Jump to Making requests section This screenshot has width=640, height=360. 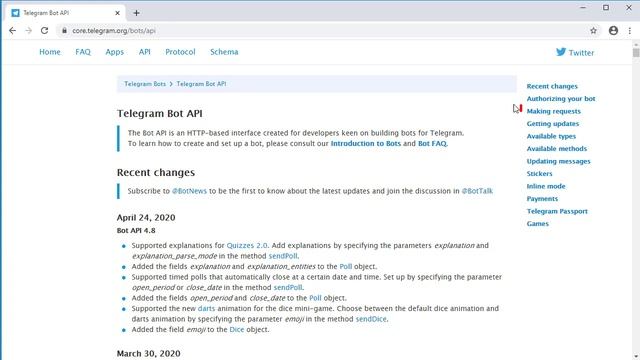553,111
